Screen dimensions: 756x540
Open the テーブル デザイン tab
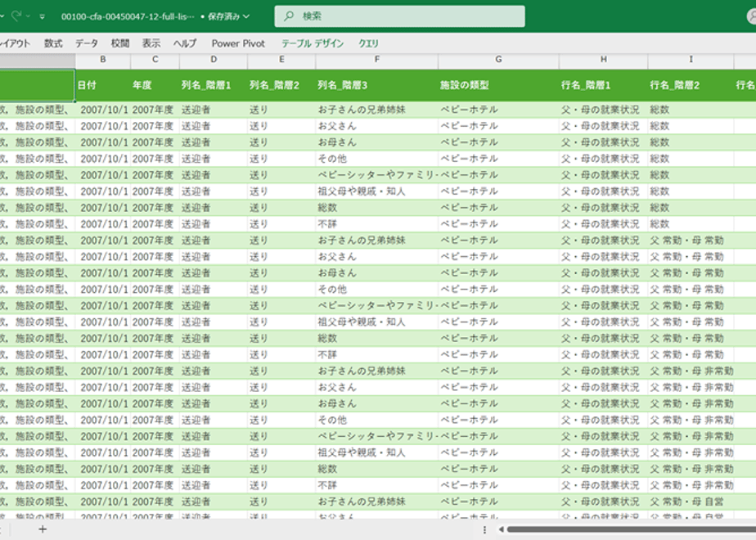[x=313, y=43]
